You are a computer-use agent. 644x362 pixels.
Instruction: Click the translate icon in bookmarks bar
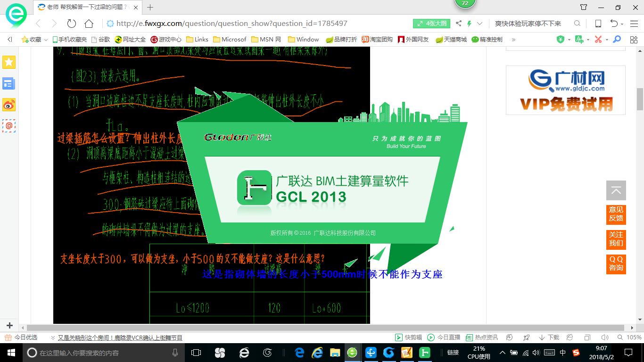[579, 40]
